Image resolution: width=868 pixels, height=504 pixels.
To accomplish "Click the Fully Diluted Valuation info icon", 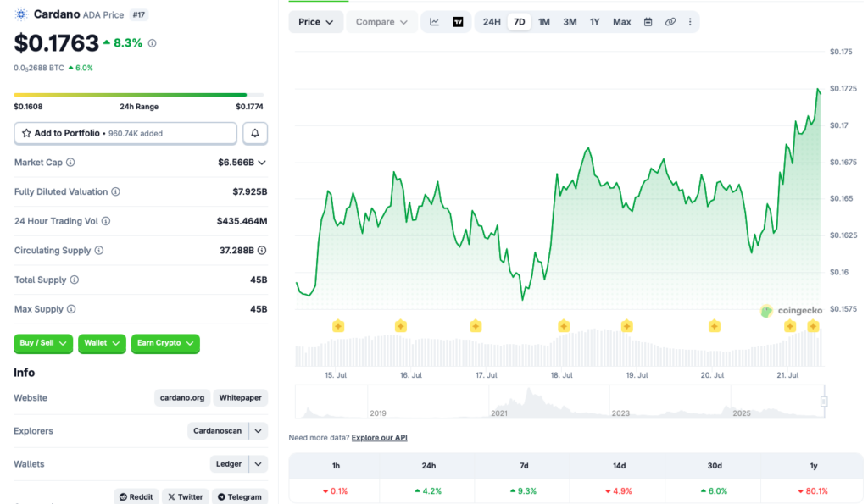I will click(x=115, y=192).
